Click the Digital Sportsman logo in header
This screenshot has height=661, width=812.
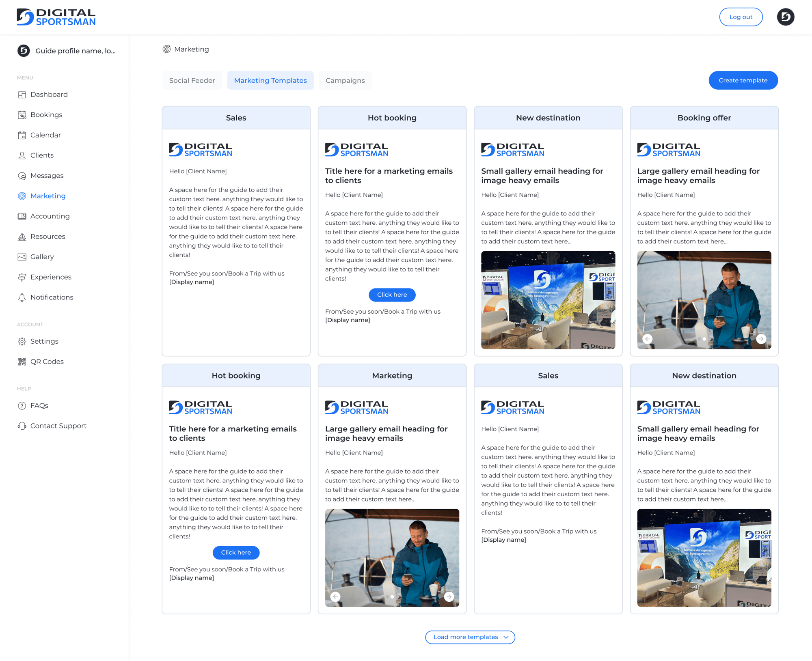(x=56, y=17)
